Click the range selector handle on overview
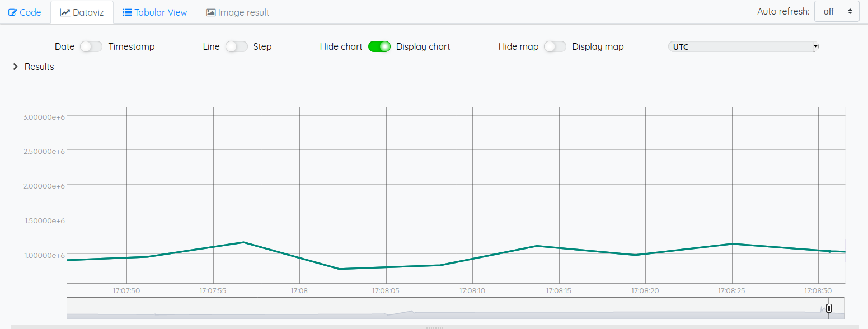The height and width of the screenshot is (329, 868). 829,308
